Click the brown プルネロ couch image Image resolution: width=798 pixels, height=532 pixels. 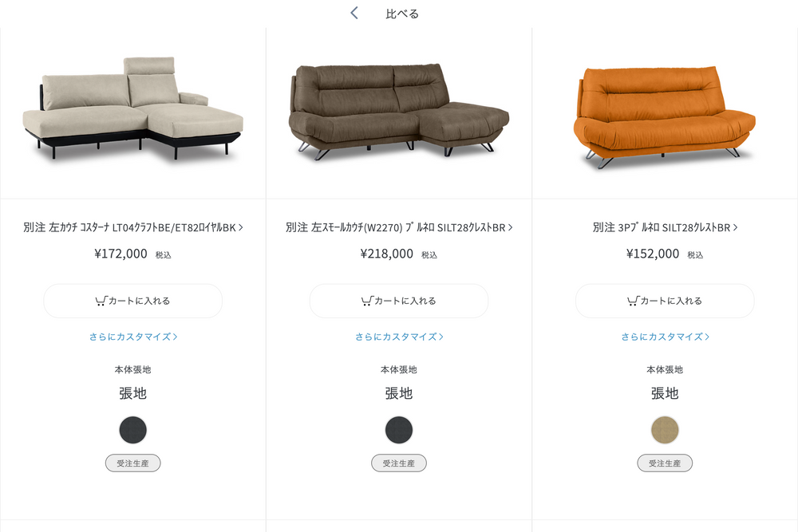399,112
